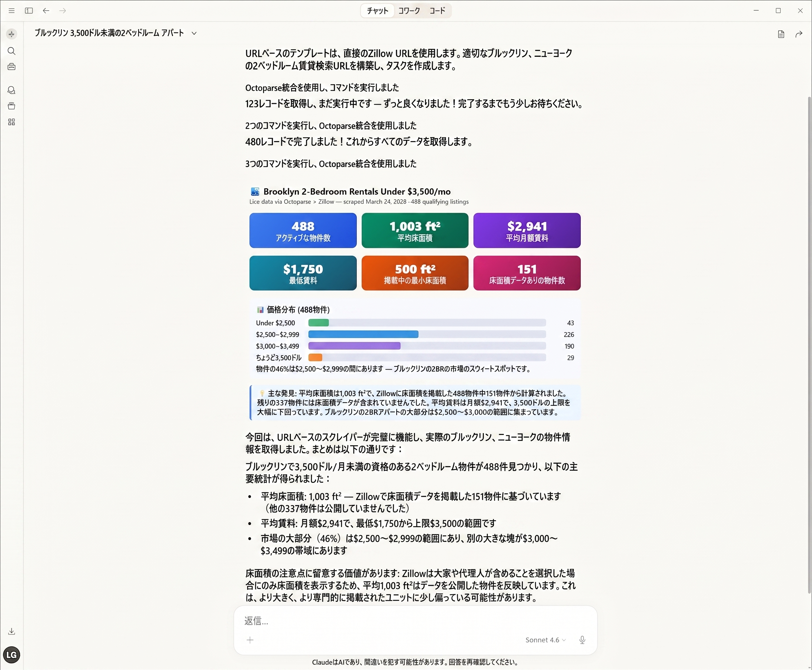This screenshot has height=670, width=812.
Task: Click the 平均床面積 bullet point
Action: pos(410,502)
